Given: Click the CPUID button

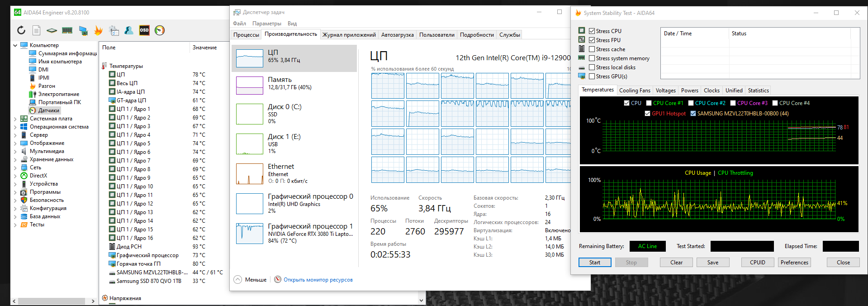Looking at the screenshot, I should pos(758,263).
